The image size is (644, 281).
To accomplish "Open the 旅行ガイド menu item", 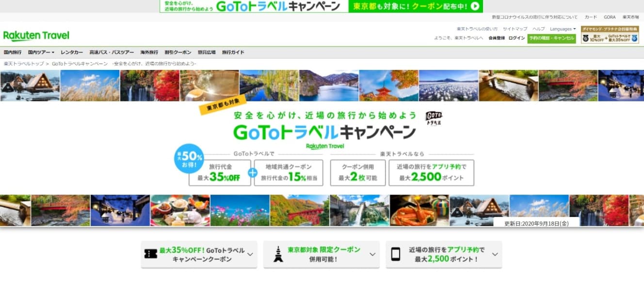I will click(x=233, y=52).
